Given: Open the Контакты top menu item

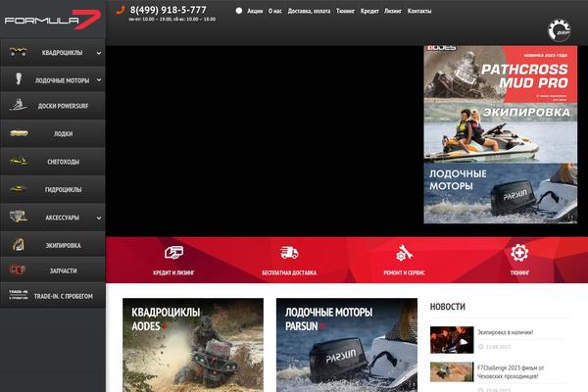Looking at the screenshot, I should [x=419, y=11].
